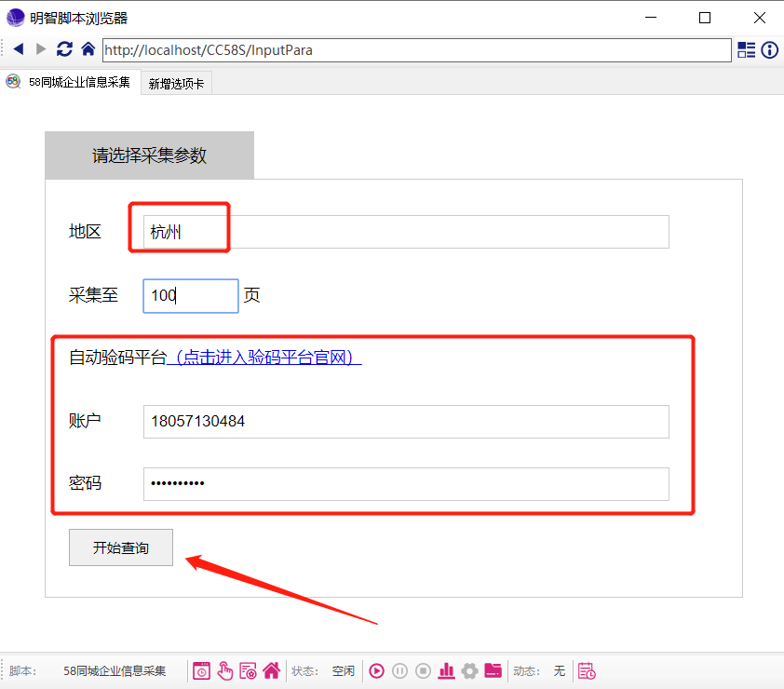
Task: Click the address bar URL field
Action: pos(416,50)
